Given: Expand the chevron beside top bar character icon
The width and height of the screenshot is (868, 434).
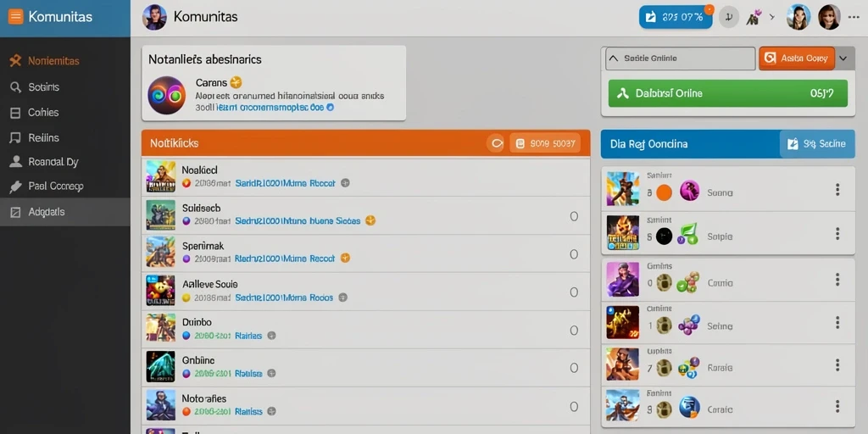Looking at the screenshot, I should [x=771, y=17].
